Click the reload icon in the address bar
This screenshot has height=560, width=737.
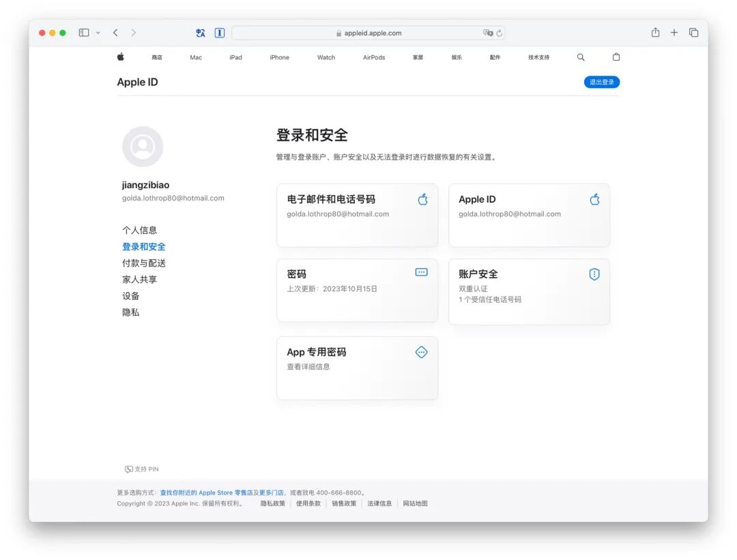click(x=498, y=33)
